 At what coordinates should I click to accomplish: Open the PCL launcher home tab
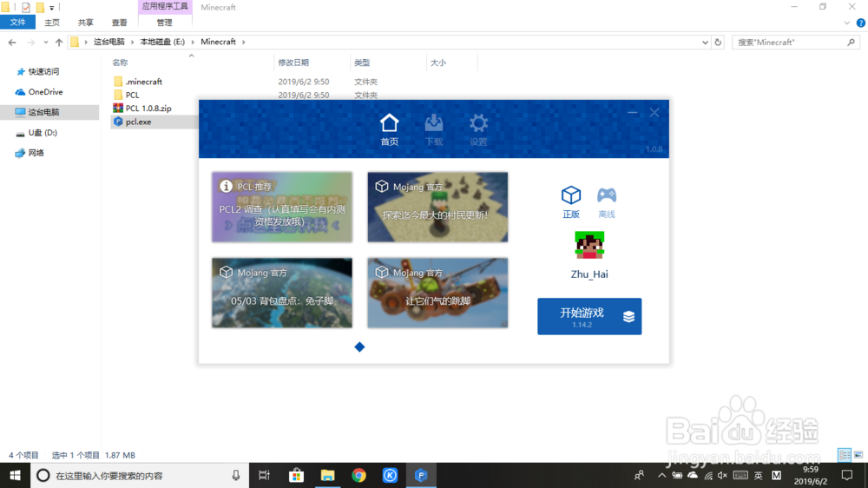[x=389, y=129]
